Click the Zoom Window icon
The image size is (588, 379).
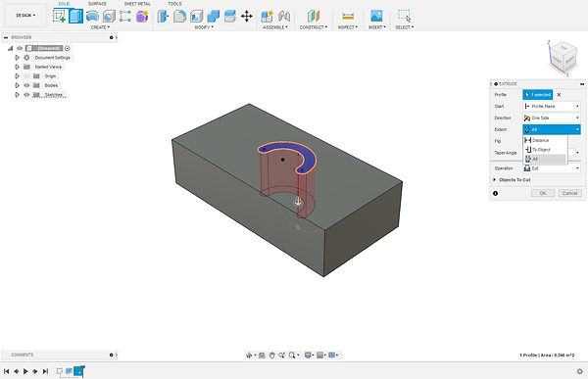click(x=281, y=355)
